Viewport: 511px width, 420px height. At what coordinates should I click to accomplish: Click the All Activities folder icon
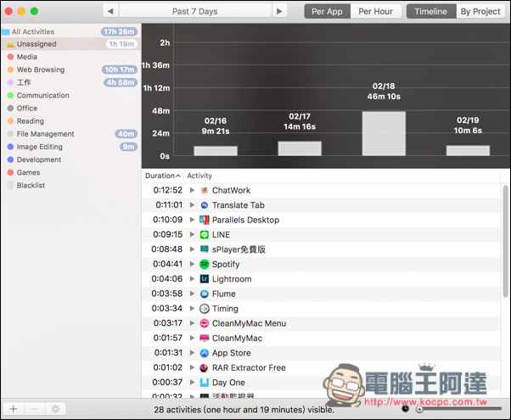click(6, 32)
